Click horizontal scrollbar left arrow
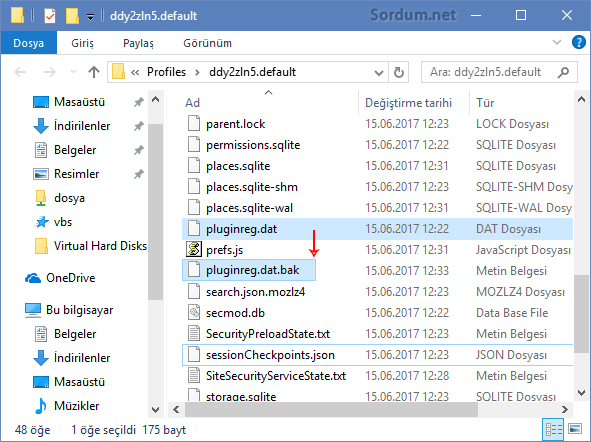The image size is (591, 442). pos(176,410)
